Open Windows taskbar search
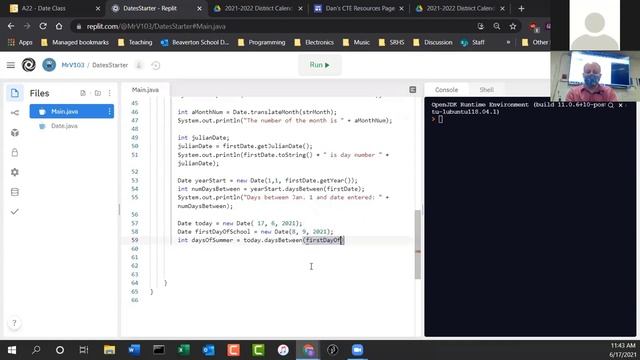 tap(36, 350)
